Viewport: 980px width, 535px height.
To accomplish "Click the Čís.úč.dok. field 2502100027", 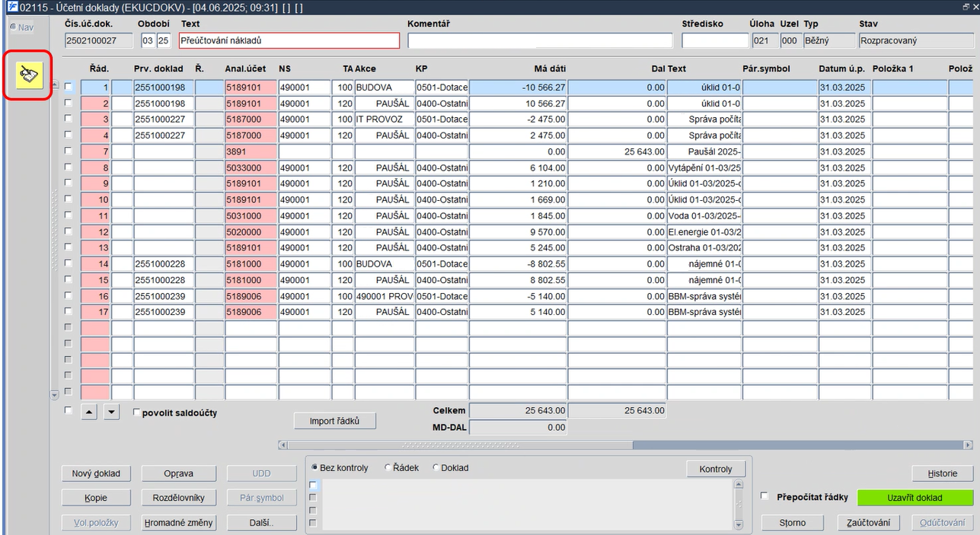I will click(x=98, y=40).
